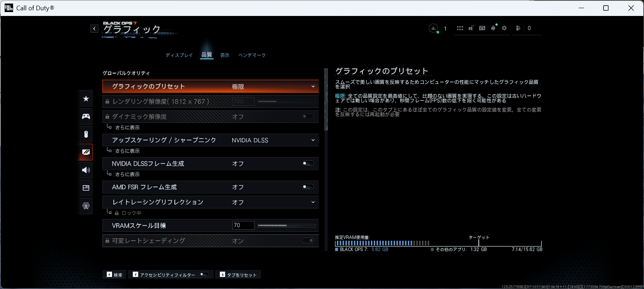Maximize the Call of Duty window
Screen dimensions: 644x289
[606, 8]
